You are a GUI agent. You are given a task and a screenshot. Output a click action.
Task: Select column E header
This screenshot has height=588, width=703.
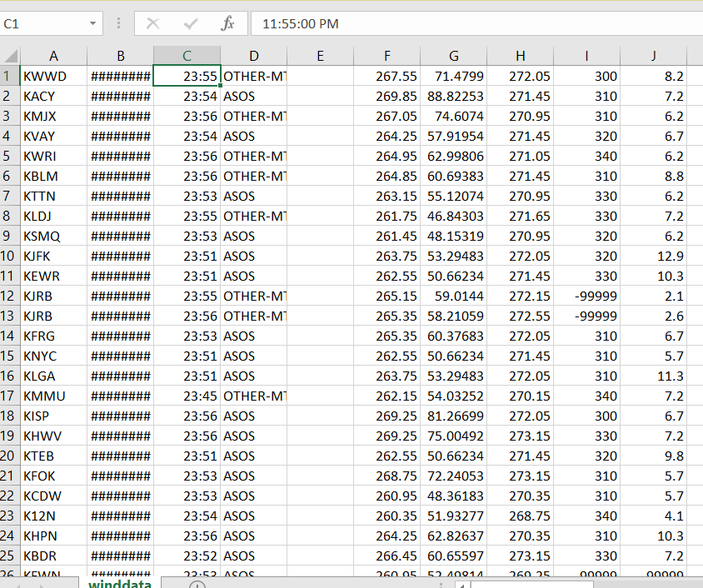click(320, 56)
